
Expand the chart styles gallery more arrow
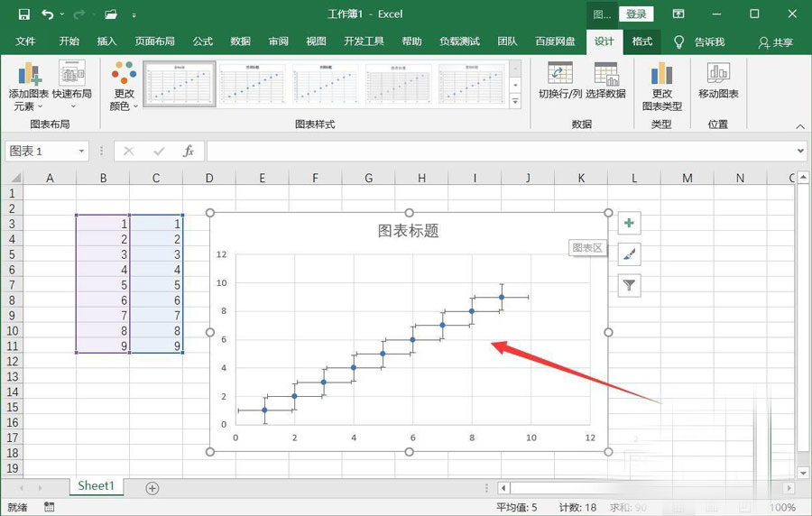(515, 102)
